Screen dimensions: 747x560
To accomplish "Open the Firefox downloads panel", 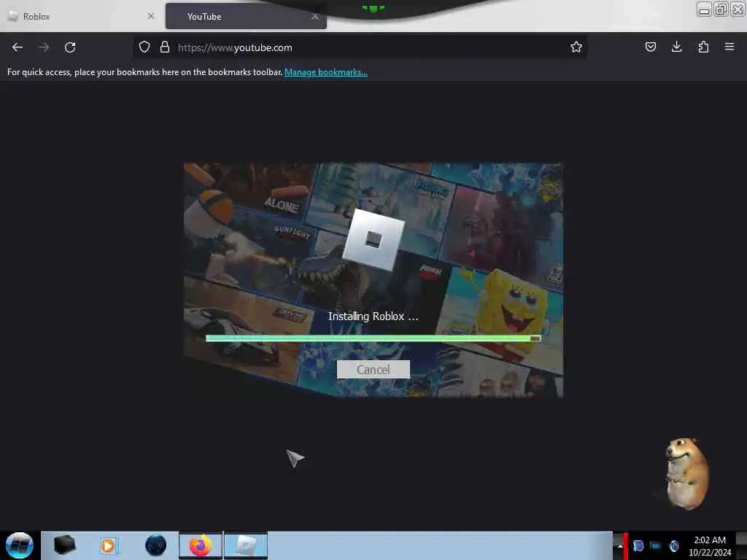I will (676, 47).
